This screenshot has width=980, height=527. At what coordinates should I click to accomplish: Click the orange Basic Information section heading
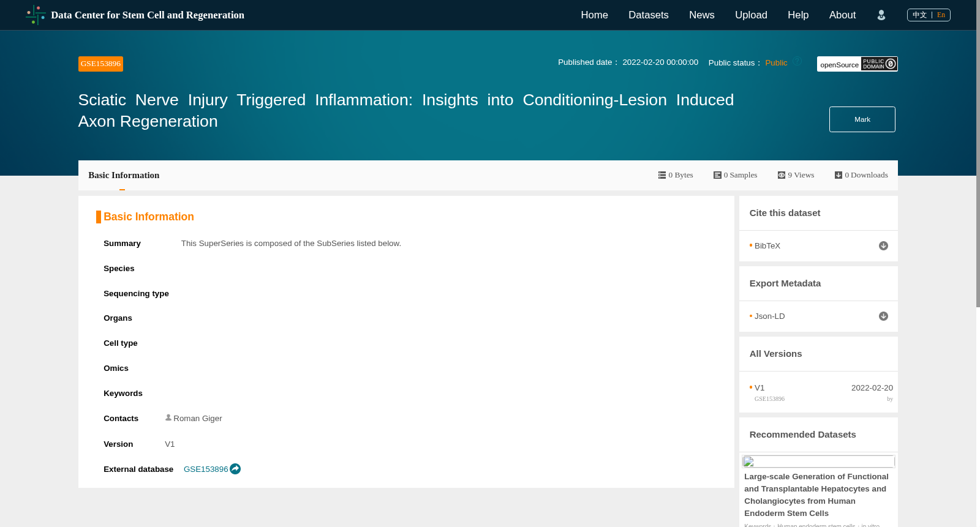point(148,217)
